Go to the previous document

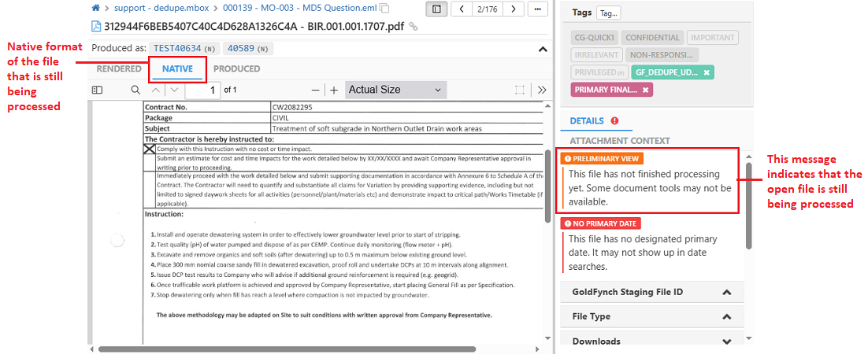coord(462,9)
